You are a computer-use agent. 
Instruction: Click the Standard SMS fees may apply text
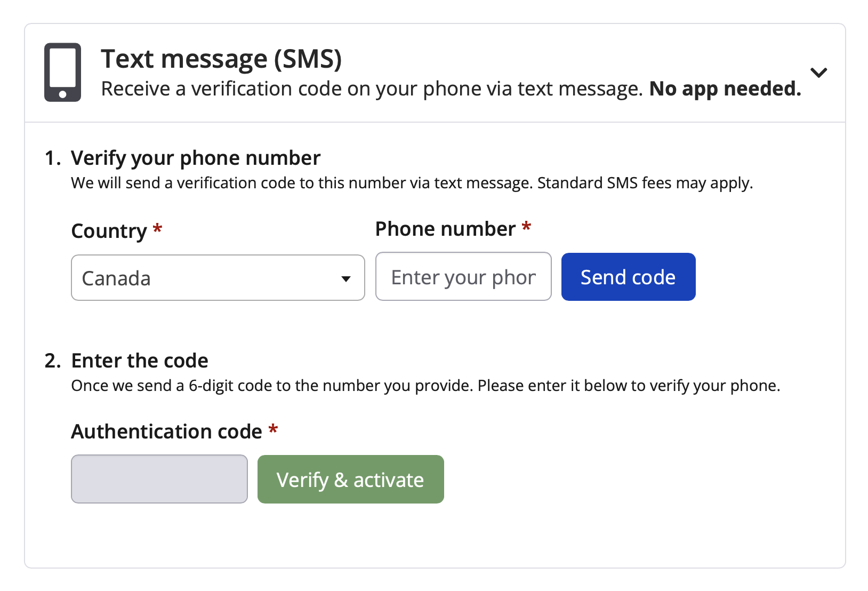click(645, 183)
